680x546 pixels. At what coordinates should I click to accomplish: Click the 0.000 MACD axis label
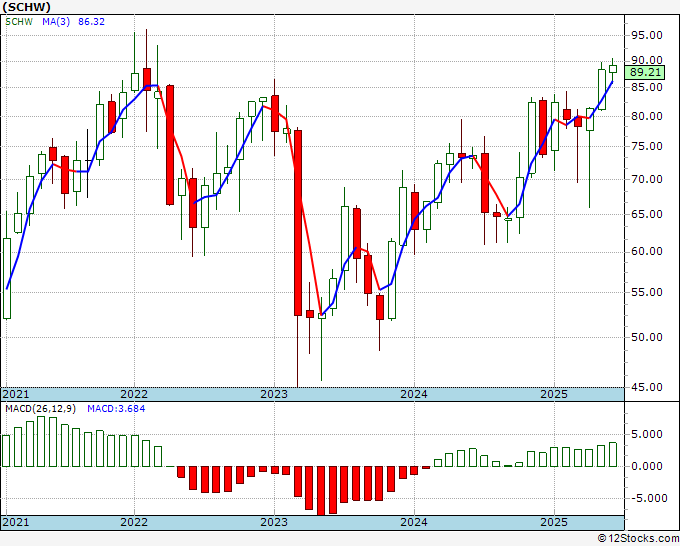647,467
